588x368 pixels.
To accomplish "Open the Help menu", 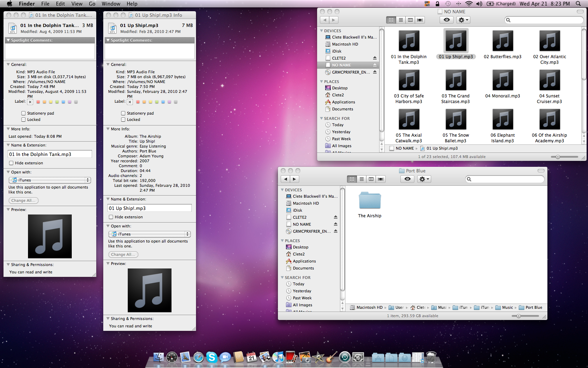I will tap(132, 4).
